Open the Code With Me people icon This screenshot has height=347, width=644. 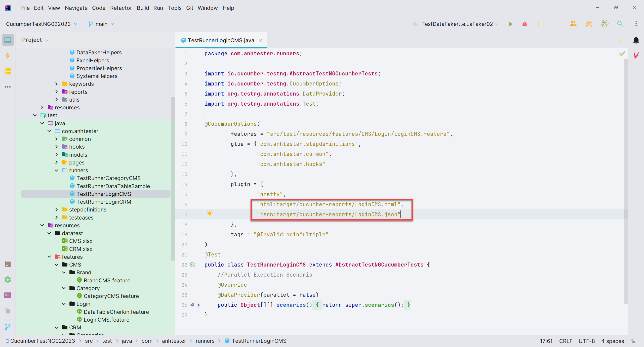click(573, 24)
